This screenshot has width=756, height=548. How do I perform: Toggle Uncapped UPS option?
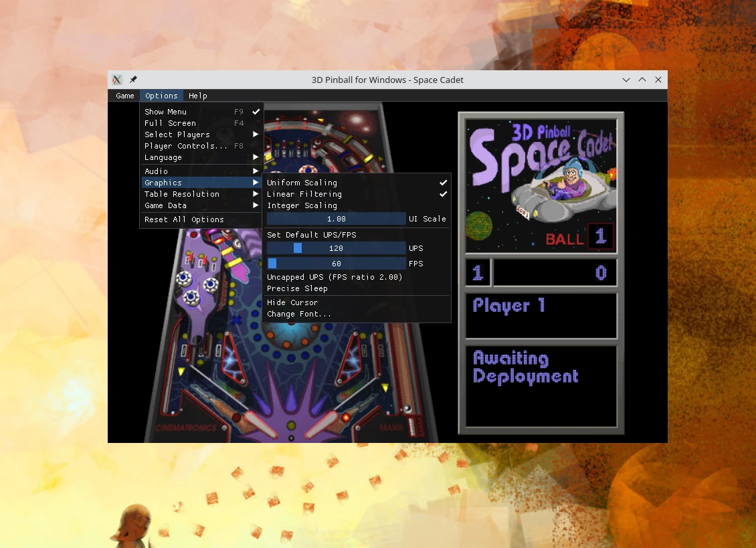pyautogui.click(x=357, y=277)
